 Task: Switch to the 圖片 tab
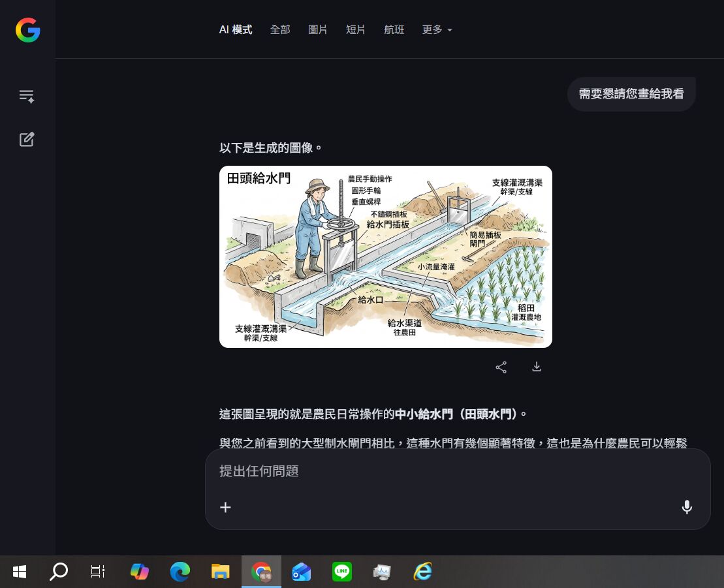click(x=318, y=30)
